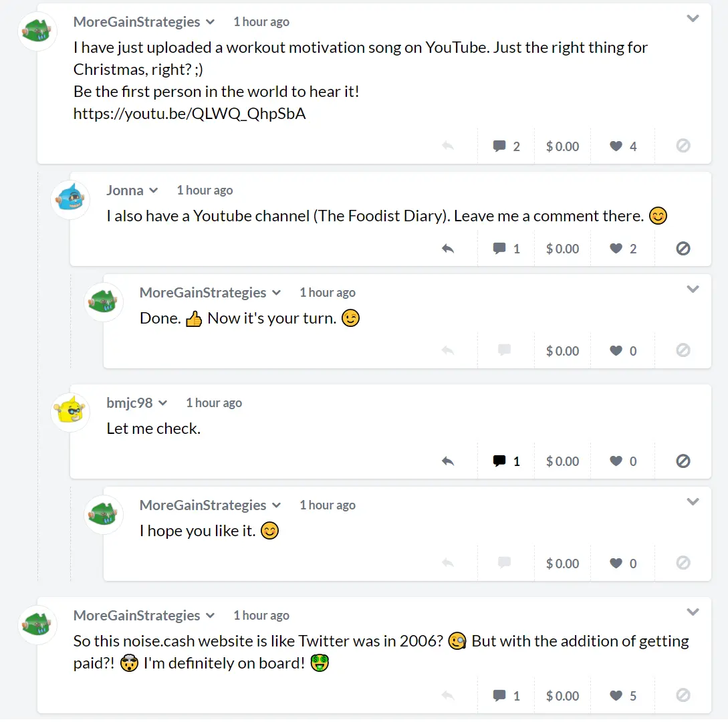Screen dimensions: 728x722
Task: Tip amount on the Twitter 2006 post
Action: pyautogui.click(x=562, y=695)
